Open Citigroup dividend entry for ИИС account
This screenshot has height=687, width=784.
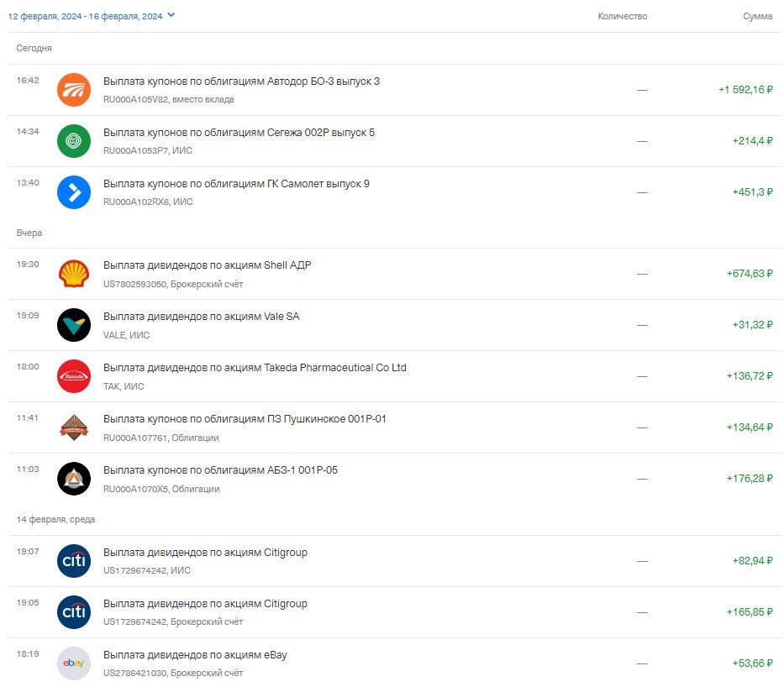395,561
